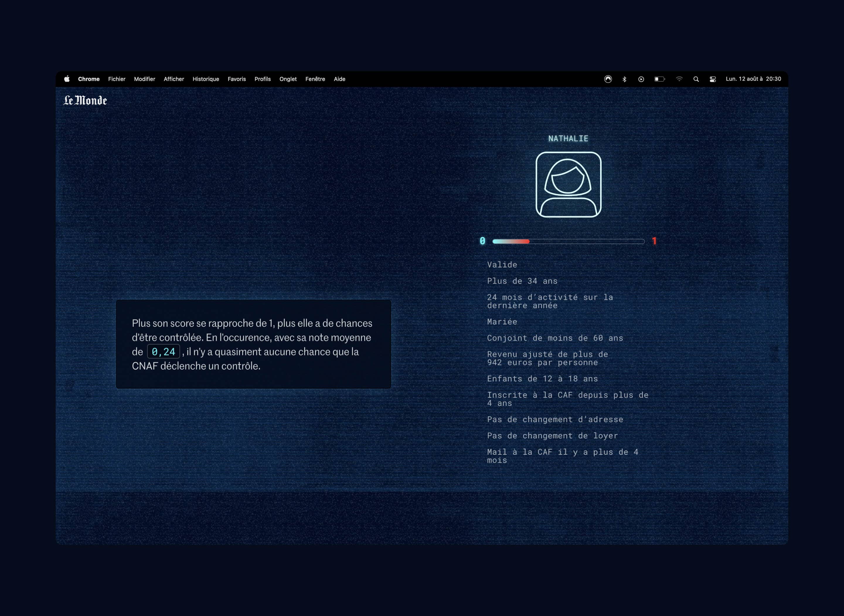The width and height of the screenshot is (844, 616).
Task: Open the Modifier menu
Action: [x=145, y=79]
